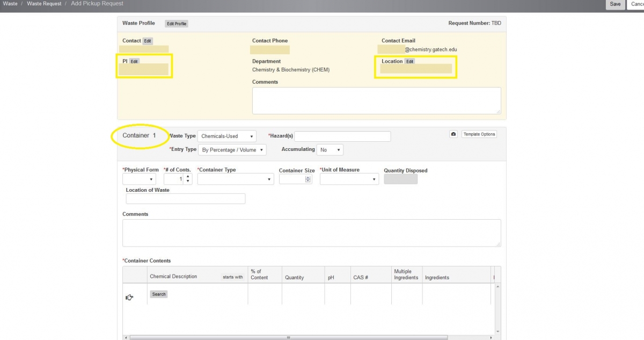Open the Waste Type dropdown

(226, 136)
